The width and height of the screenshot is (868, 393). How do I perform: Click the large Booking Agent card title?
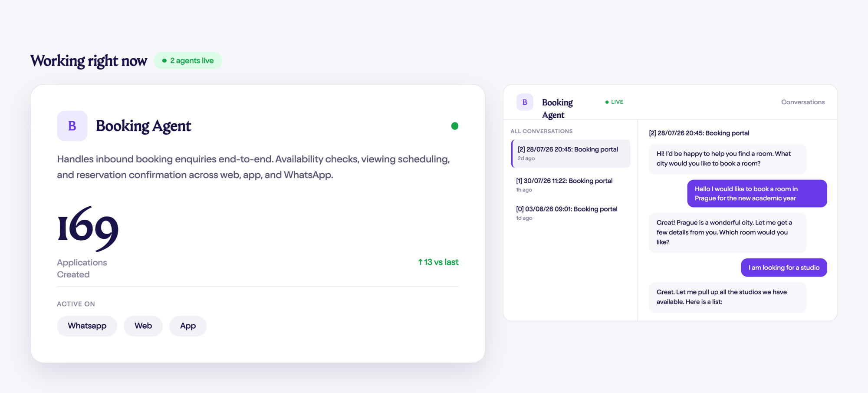click(143, 126)
